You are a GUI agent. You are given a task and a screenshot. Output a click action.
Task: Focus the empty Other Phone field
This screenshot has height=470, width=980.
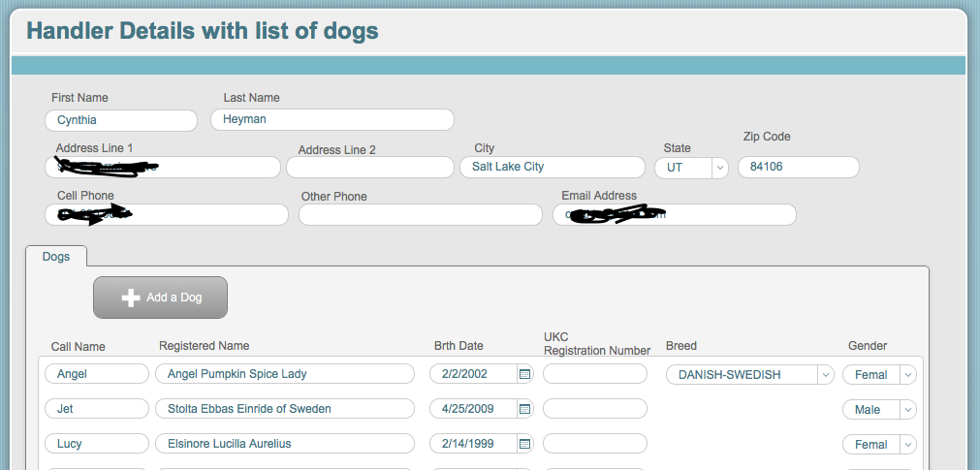point(421,214)
